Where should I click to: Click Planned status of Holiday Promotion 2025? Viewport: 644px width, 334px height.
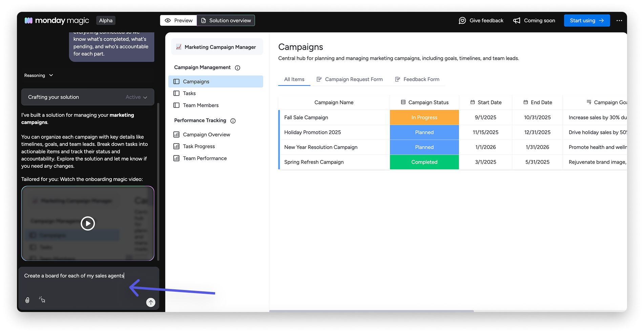coord(424,132)
